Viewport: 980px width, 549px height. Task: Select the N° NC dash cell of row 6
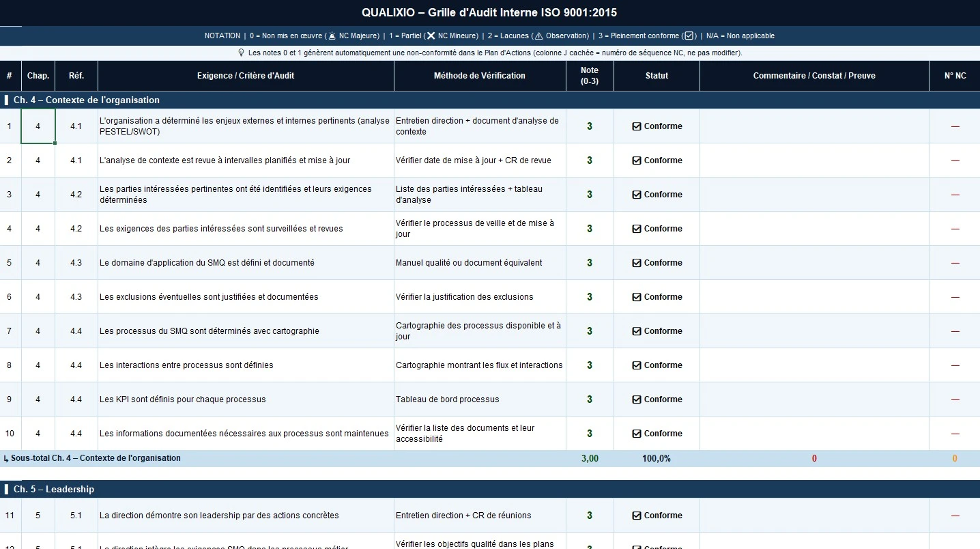click(955, 297)
